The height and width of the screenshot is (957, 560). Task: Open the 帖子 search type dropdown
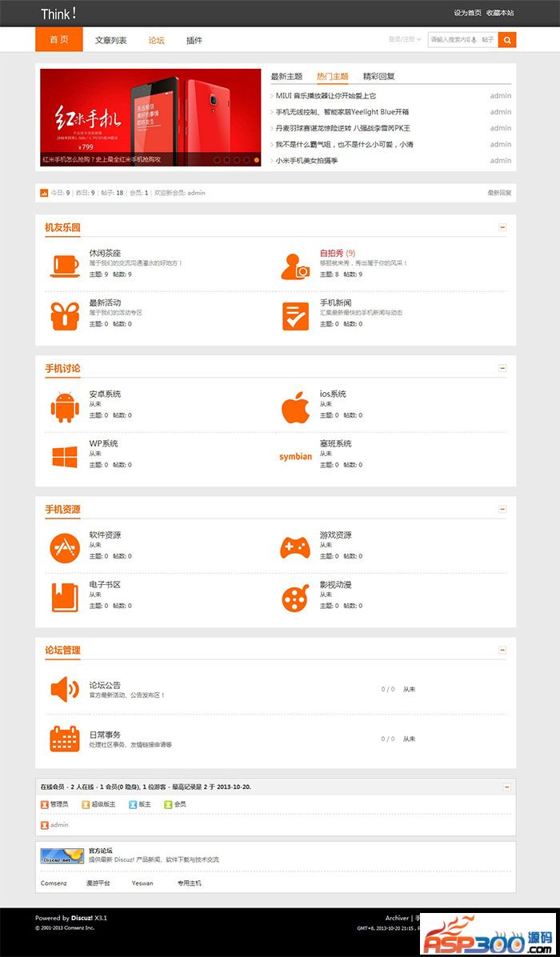(x=487, y=39)
